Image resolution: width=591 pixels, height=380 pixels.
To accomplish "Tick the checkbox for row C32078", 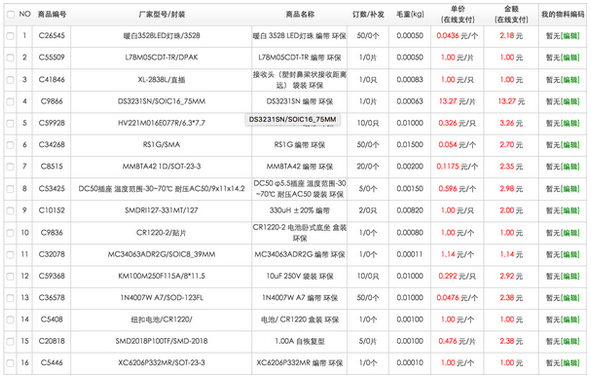I will (10, 255).
